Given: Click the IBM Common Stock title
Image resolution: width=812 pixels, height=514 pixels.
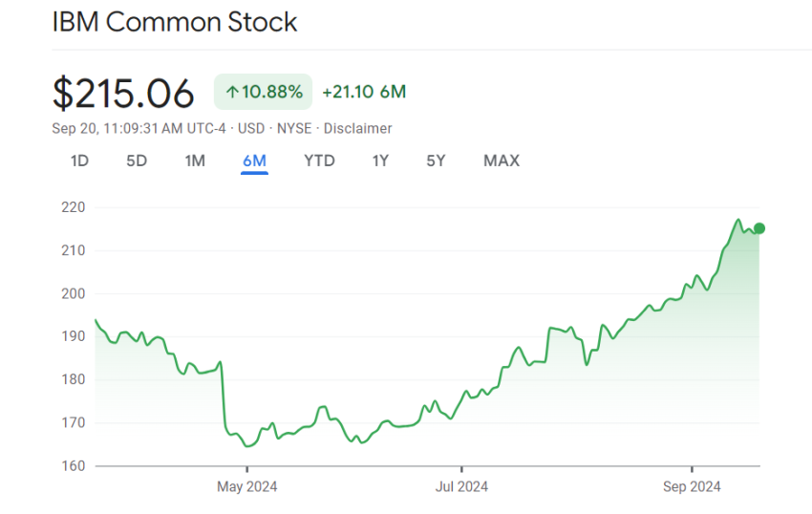Looking at the screenshot, I should tap(175, 22).
